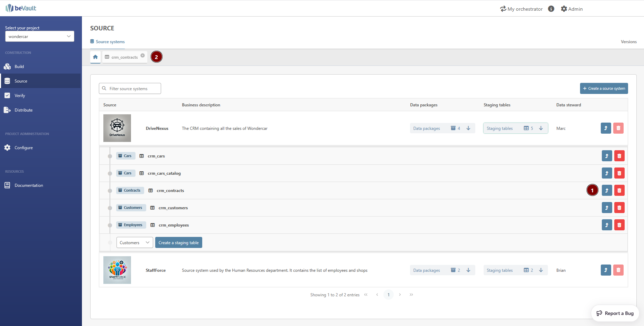Open crm_customers staging table arrow icon
Viewport: 644px width, 326px height.
coord(607,208)
